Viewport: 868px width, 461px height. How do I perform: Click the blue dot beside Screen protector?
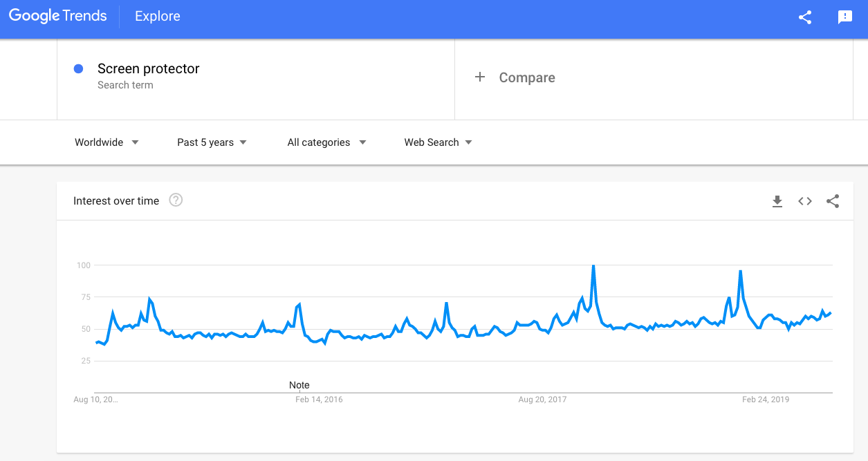78,68
